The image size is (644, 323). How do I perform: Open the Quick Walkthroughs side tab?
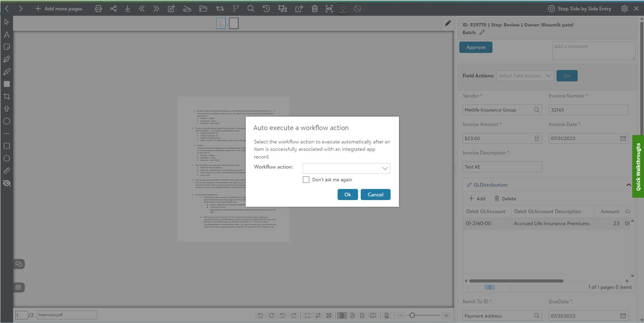click(x=638, y=167)
